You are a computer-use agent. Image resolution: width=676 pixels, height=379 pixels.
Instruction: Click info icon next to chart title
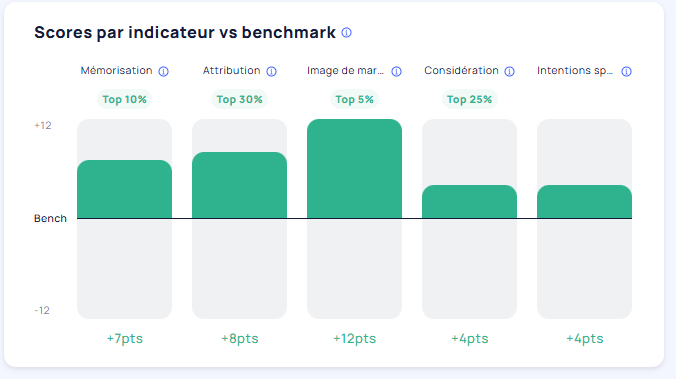click(347, 33)
